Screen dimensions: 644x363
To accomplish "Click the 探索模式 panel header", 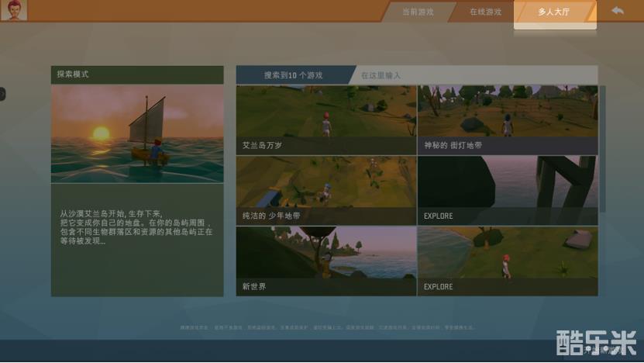I will [x=137, y=74].
